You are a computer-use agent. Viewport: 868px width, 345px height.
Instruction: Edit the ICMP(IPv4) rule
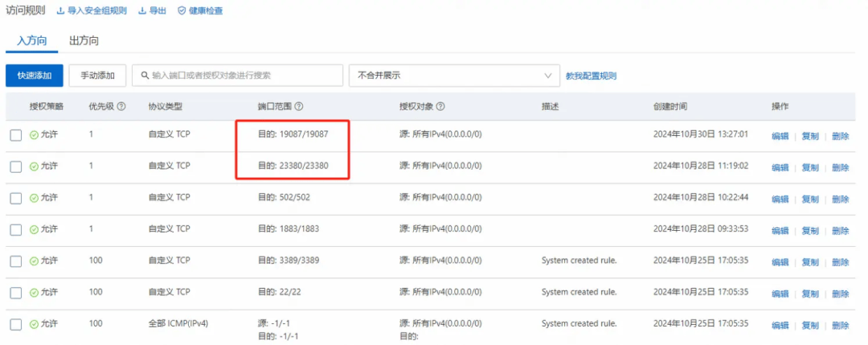pos(780,325)
